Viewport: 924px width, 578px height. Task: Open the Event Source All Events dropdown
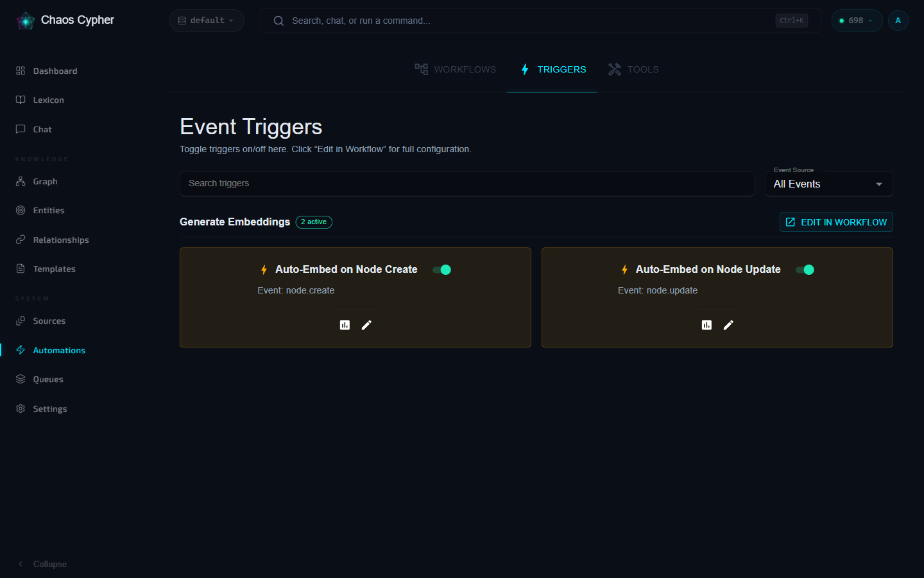coord(828,184)
